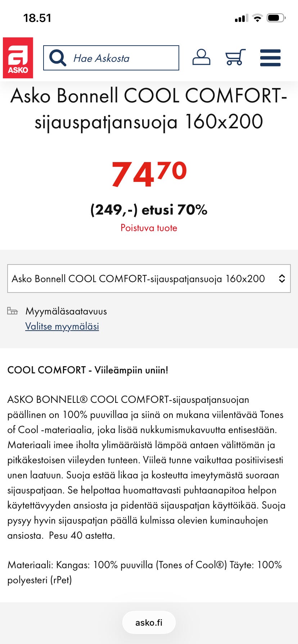
Task: Click the store availability bed icon
Action: pos(13,311)
